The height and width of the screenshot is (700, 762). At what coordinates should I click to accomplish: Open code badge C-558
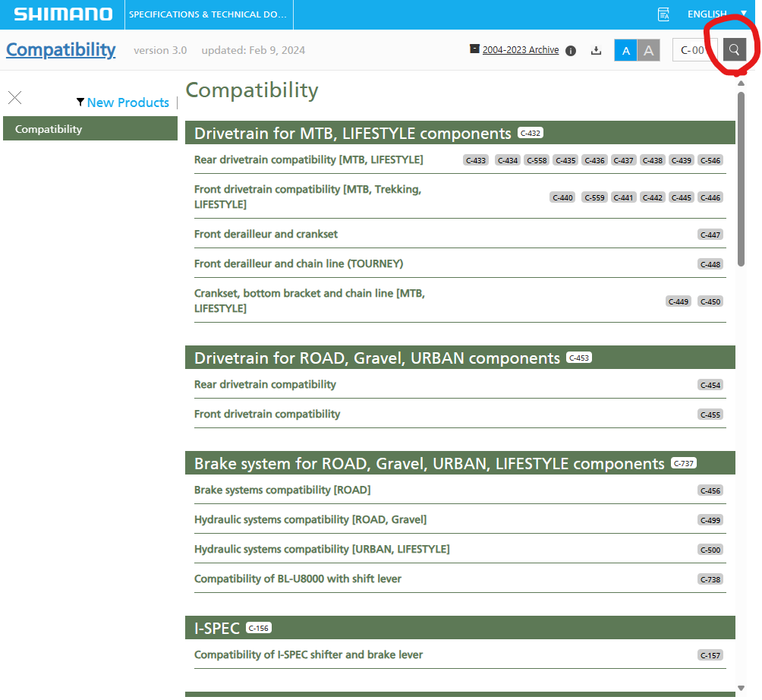537,160
